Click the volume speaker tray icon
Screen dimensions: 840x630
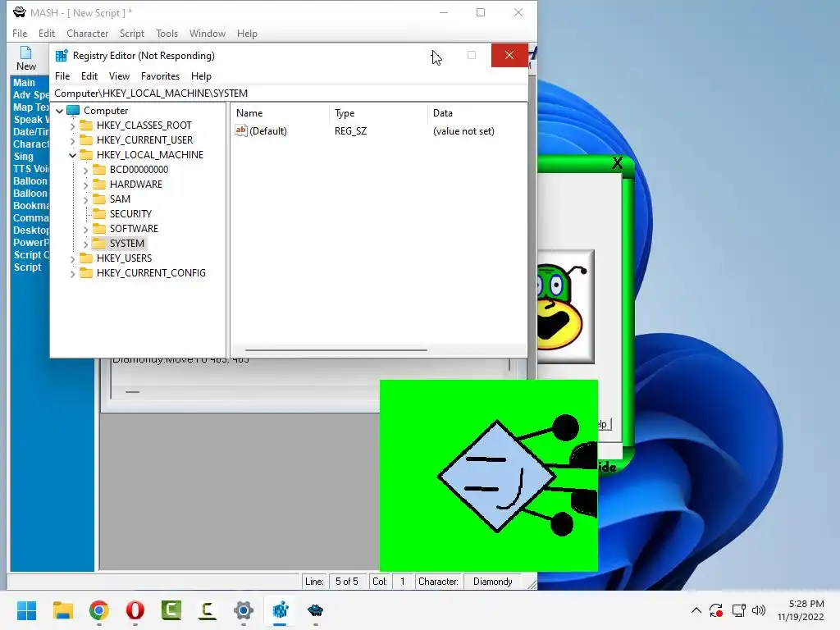pyautogui.click(x=759, y=610)
